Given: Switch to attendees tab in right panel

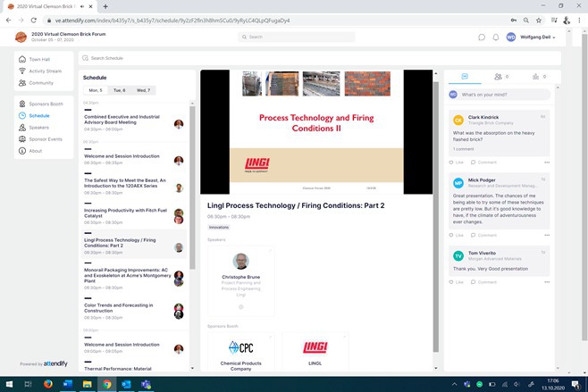Looking at the screenshot, I should coord(501,77).
